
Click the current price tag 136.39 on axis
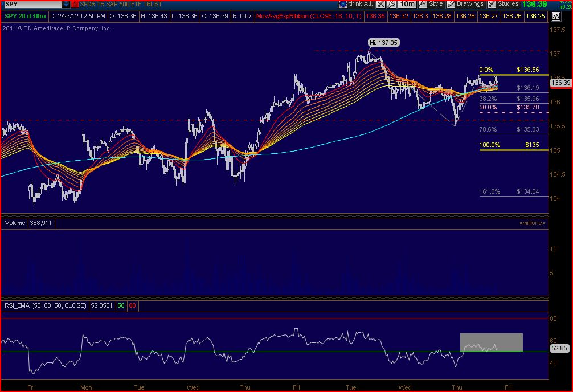[561, 83]
